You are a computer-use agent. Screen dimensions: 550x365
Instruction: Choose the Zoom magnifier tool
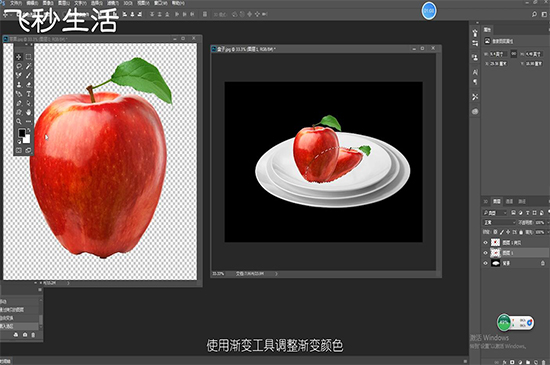[x=19, y=121]
